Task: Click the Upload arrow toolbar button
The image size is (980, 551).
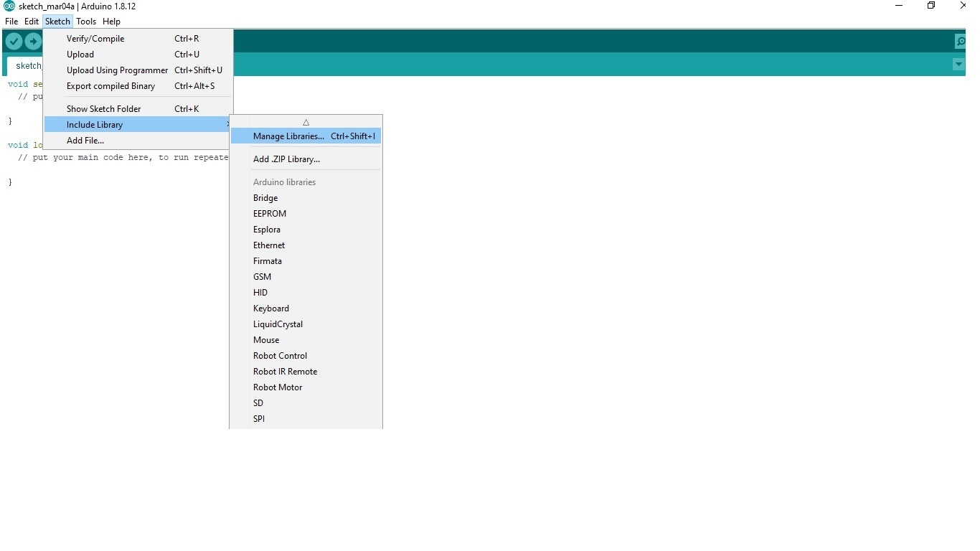Action: (x=32, y=42)
